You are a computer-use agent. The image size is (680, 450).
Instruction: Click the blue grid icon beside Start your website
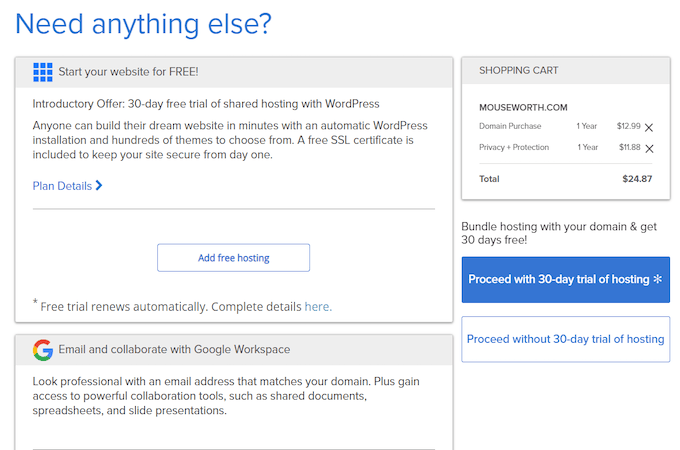pos(43,72)
